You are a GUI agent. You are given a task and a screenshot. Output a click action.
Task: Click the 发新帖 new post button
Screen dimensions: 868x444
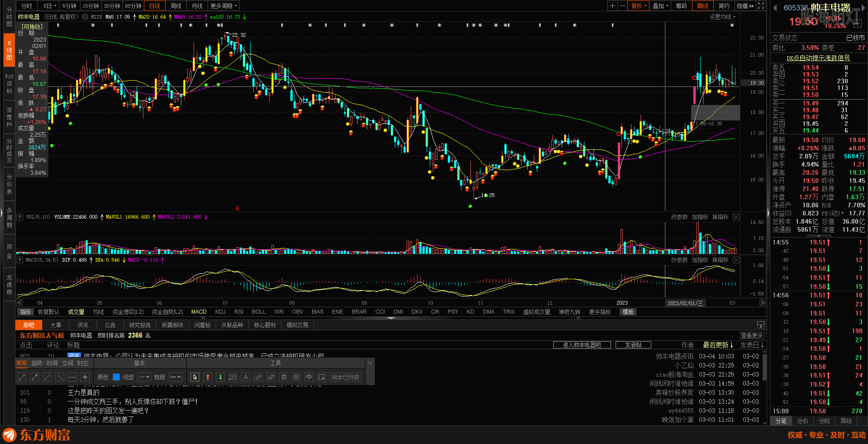[x=633, y=345]
